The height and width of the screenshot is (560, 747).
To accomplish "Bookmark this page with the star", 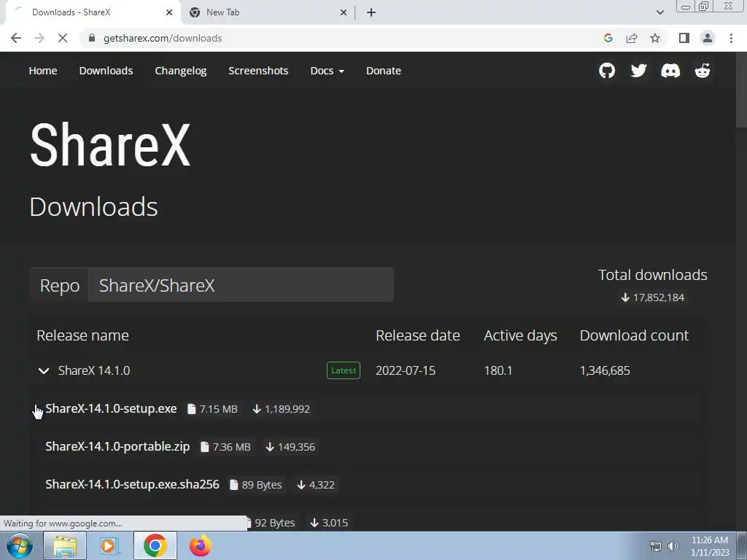I will [x=655, y=38].
